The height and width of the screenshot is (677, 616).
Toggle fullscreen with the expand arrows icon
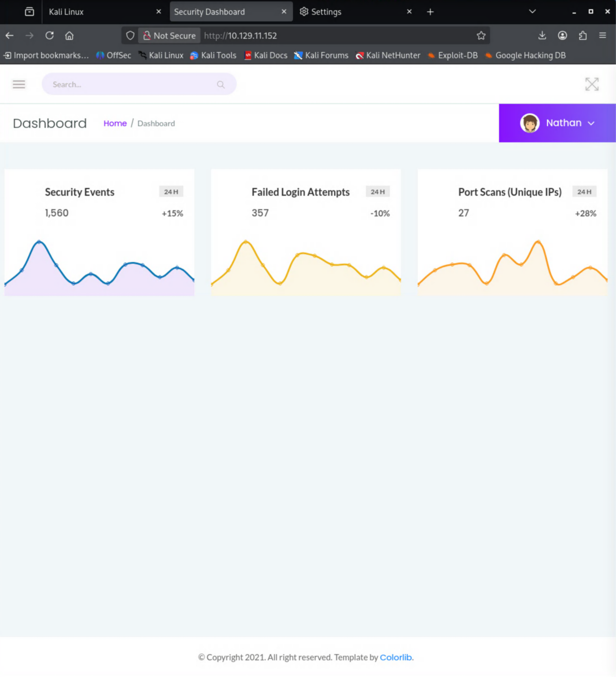coord(592,84)
